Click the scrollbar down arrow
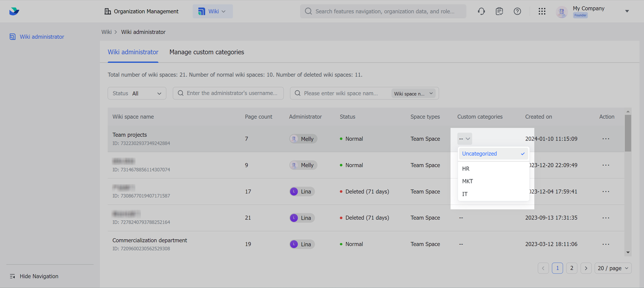The width and height of the screenshot is (644, 288). pyautogui.click(x=628, y=253)
